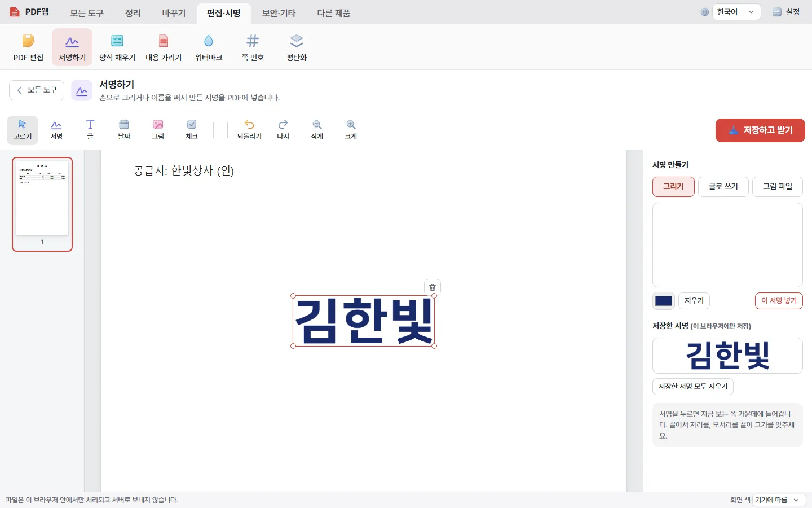The height and width of the screenshot is (508, 812).
Task: Switch to the 모든 도구 tab
Action: [87, 13]
